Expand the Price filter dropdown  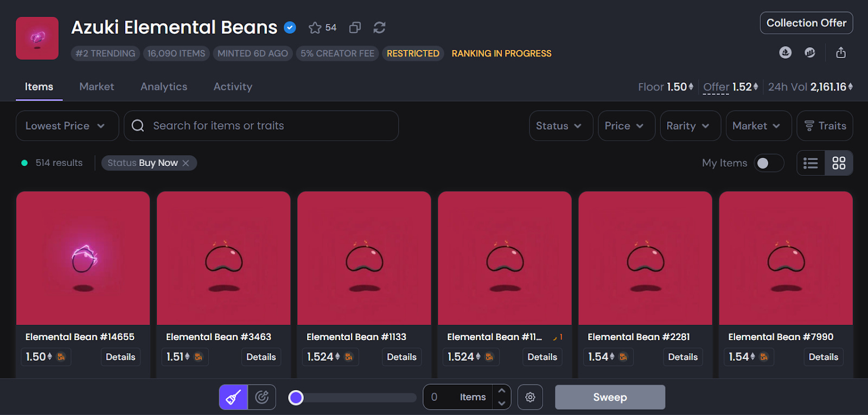pos(627,126)
